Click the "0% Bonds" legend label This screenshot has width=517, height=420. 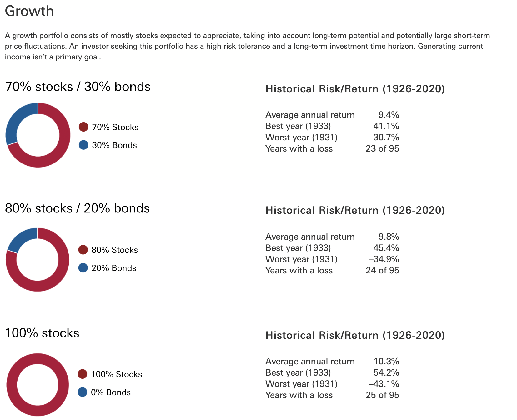pyautogui.click(x=111, y=392)
